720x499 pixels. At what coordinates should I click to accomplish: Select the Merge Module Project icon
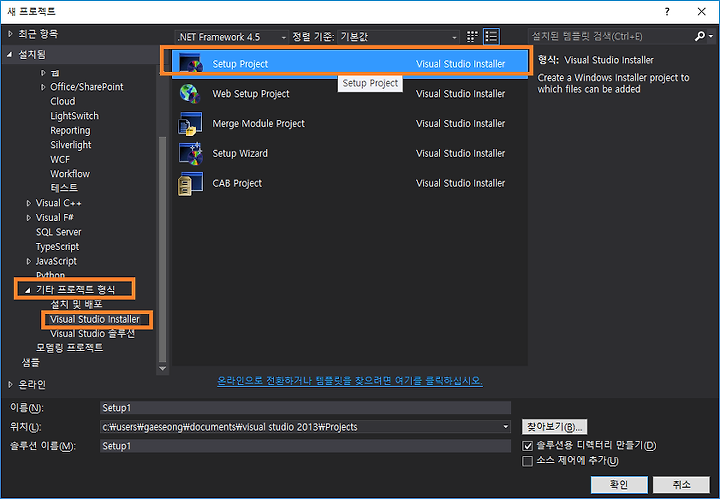tap(190, 123)
